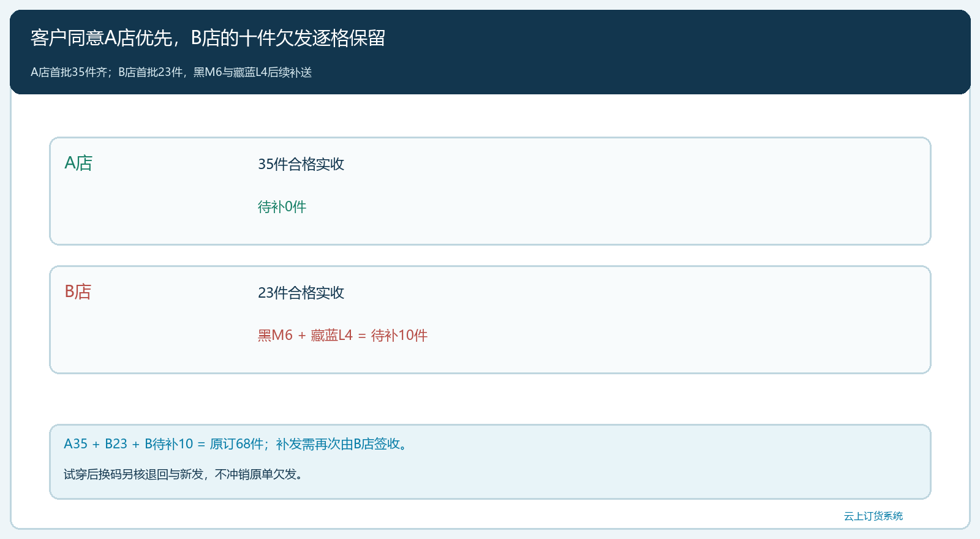Click subtitle A店首批35件齐 line

point(171,72)
